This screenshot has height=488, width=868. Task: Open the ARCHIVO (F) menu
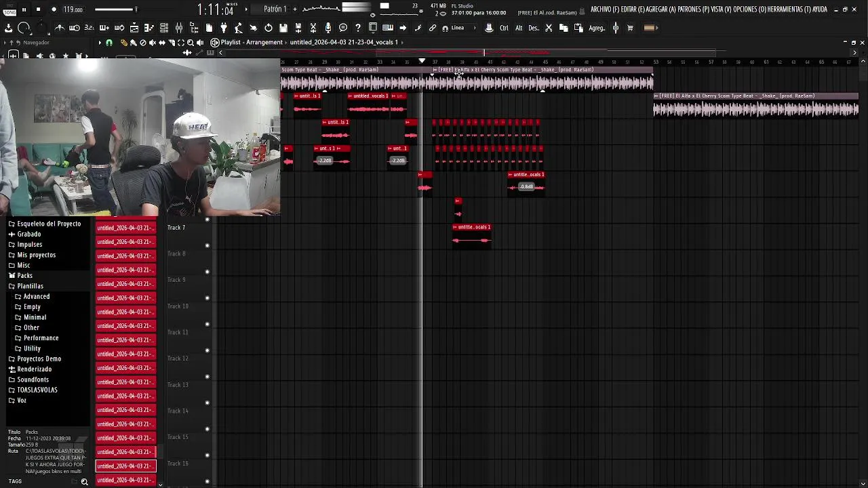click(604, 9)
